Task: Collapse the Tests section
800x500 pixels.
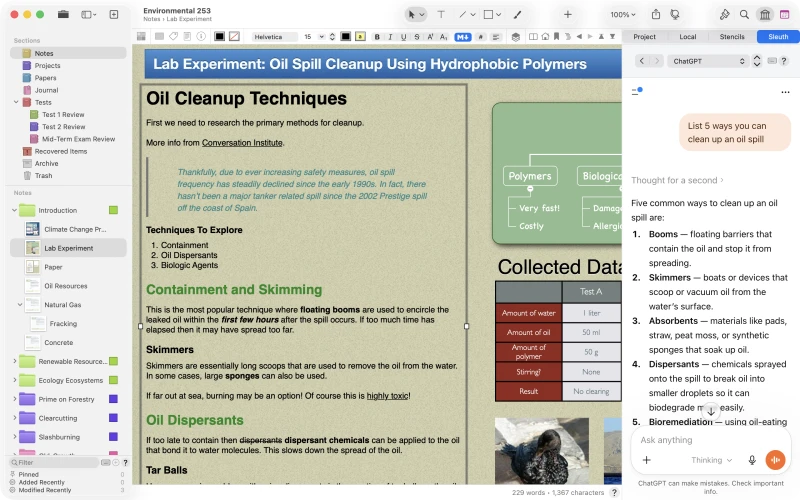Action: tap(16, 102)
